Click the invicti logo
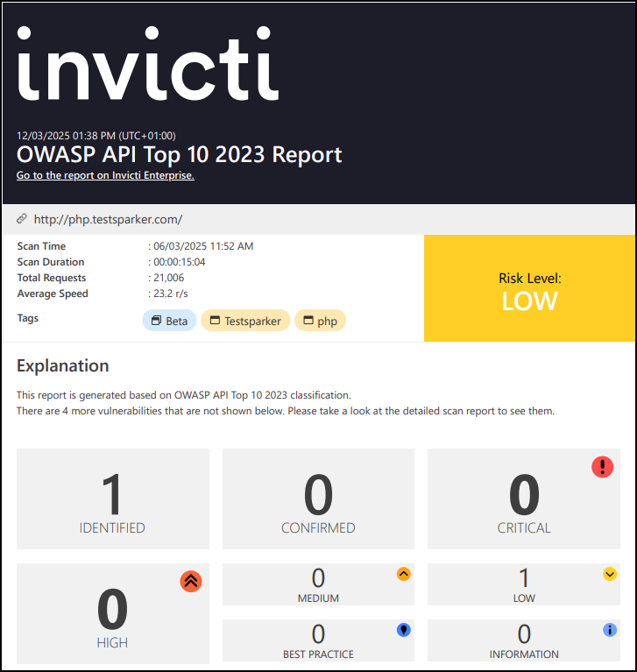This screenshot has height=672, width=637. [x=148, y=64]
